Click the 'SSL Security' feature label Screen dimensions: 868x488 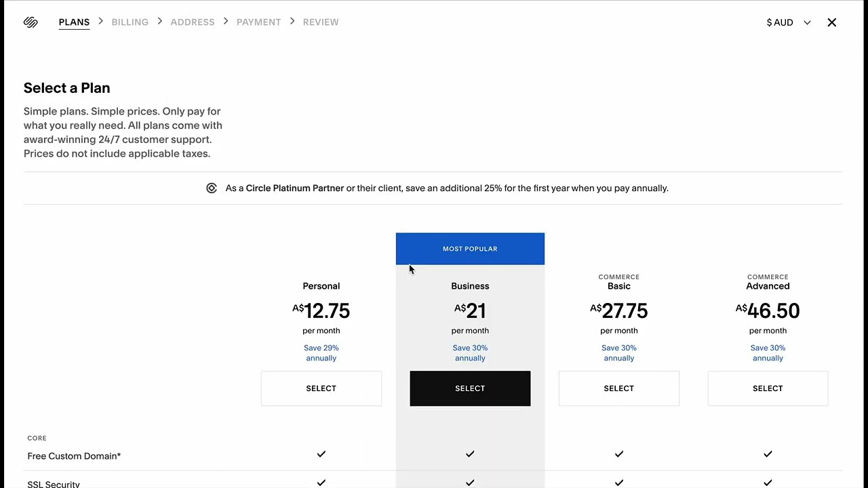tap(54, 484)
